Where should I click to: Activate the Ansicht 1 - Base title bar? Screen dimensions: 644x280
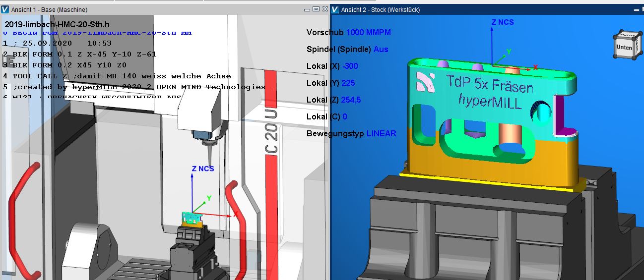[x=149, y=9]
